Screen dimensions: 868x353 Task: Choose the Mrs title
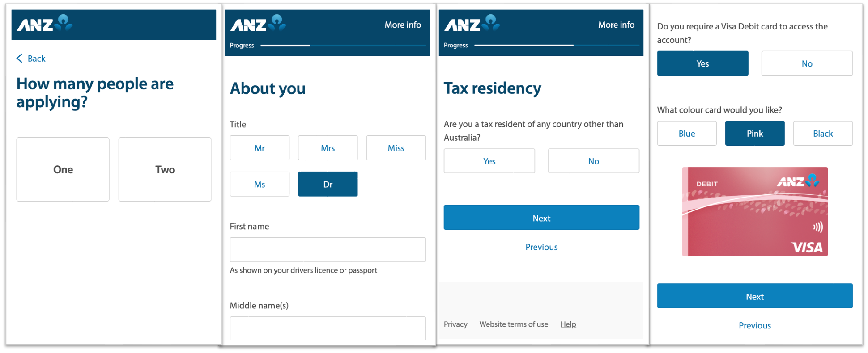328,148
